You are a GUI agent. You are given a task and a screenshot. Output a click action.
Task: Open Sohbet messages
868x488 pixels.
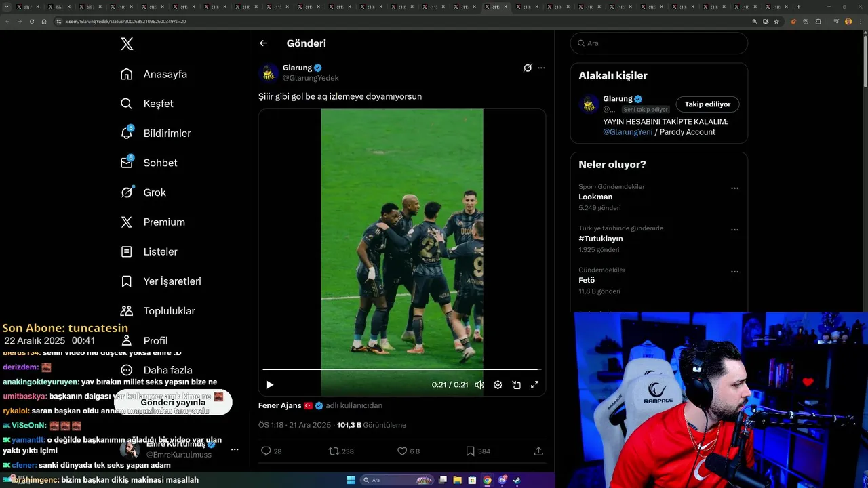[x=149, y=163]
